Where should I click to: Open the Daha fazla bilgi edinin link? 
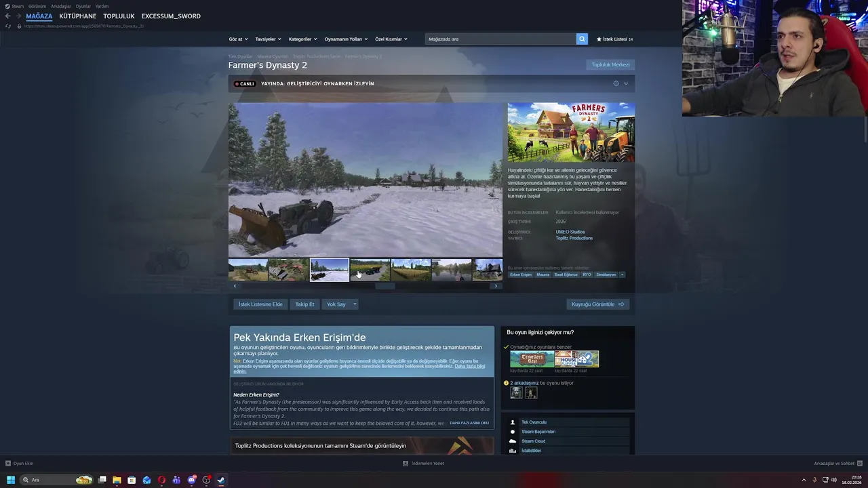point(359,369)
